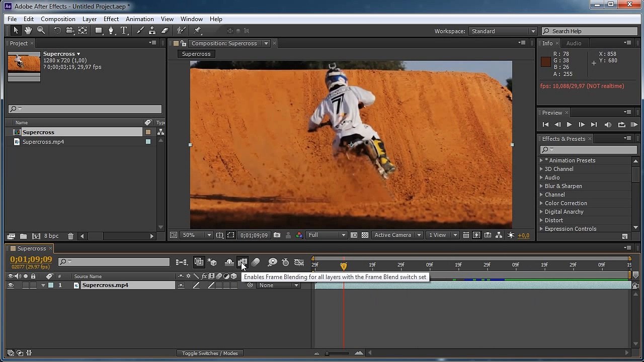644x362 pixels.
Task: Toggle visibility eye of Supercross.mp4 layer
Action: [x=11, y=285]
